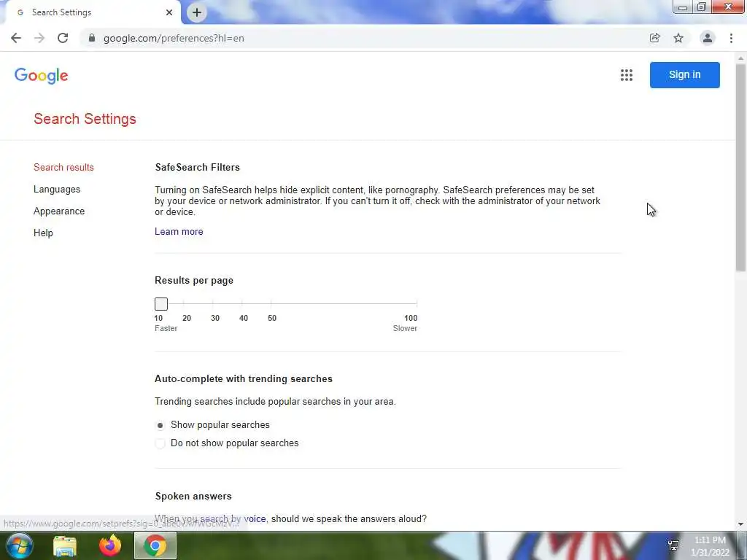Click the lock icon in the address bar
The height and width of the screenshot is (560, 747).
[92, 38]
